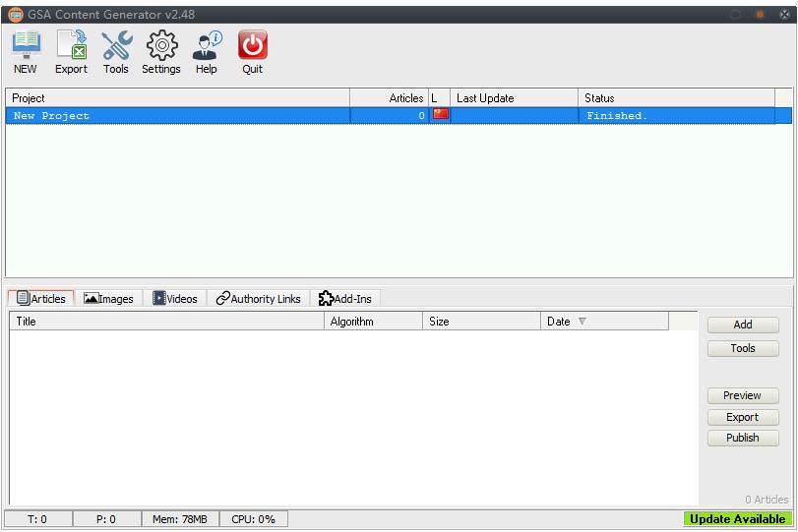Open the Settings gear icon
Viewport: 798px width, 532px height.
click(161, 52)
